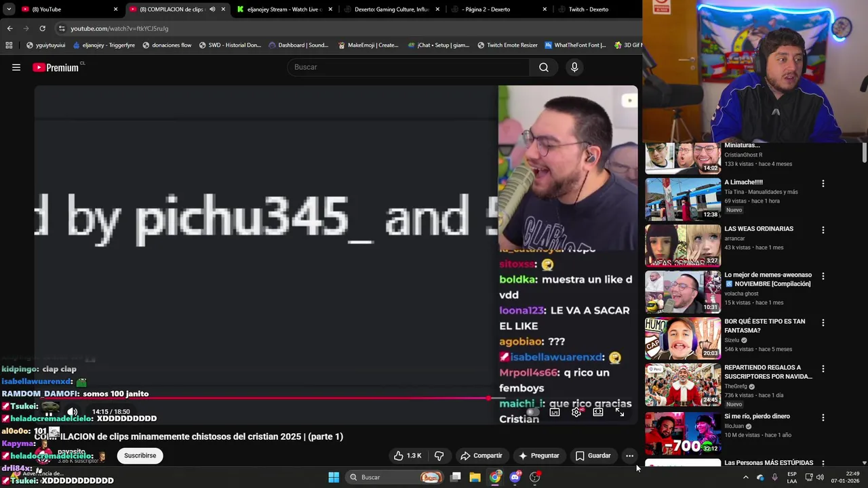Open options for LAS WEAS ORDINARIAS video
868x488 pixels.
(823, 230)
